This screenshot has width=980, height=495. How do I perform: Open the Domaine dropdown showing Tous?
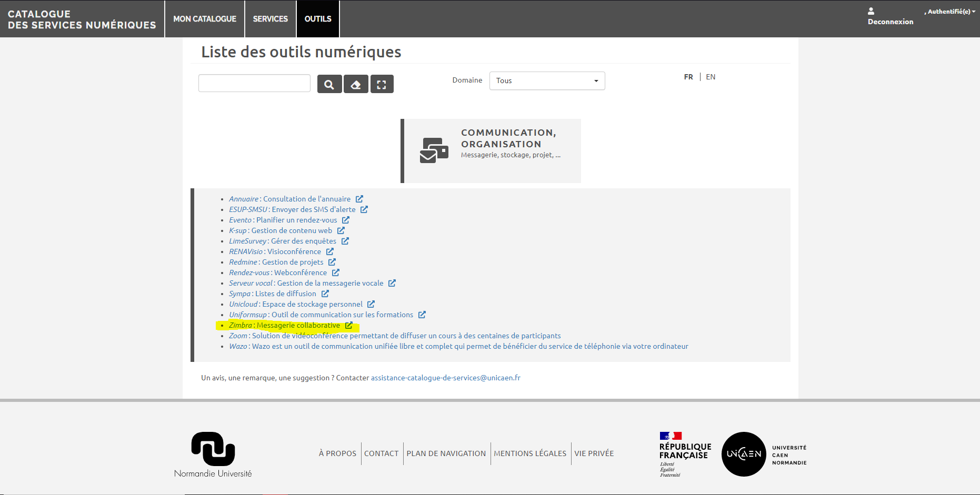tap(547, 81)
